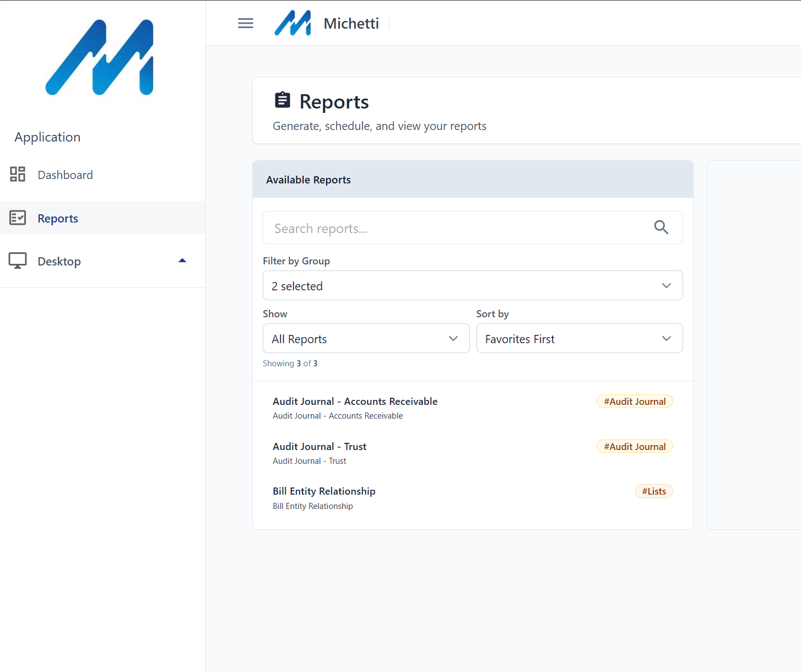Select Reports in the sidebar menu
The width and height of the screenshot is (801, 672).
click(58, 219)
